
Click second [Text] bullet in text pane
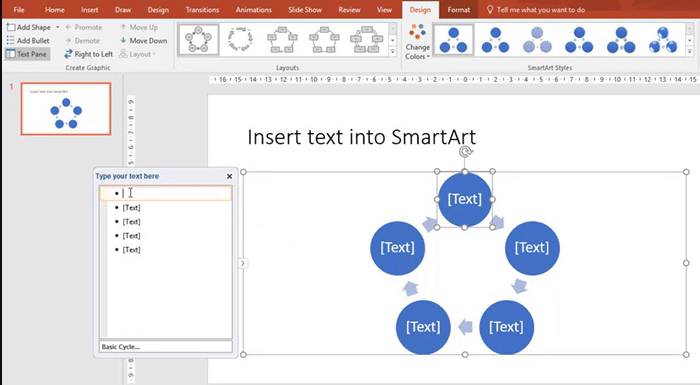coord(131,208)
